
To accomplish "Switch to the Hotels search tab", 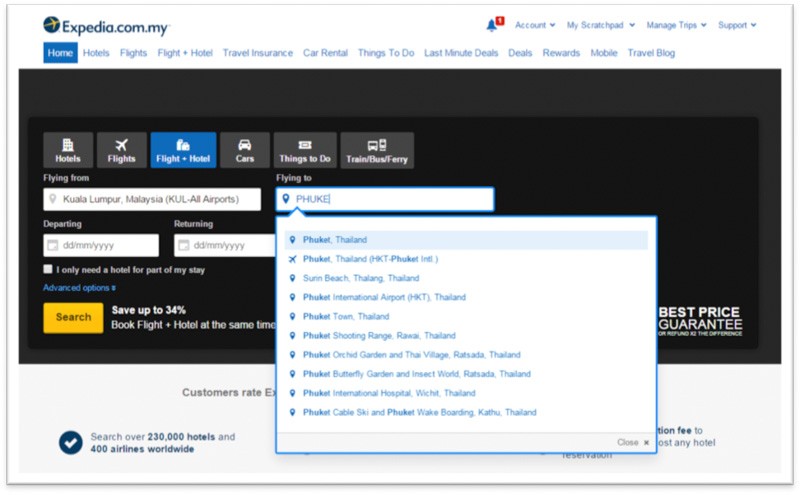I will (68, 150).
